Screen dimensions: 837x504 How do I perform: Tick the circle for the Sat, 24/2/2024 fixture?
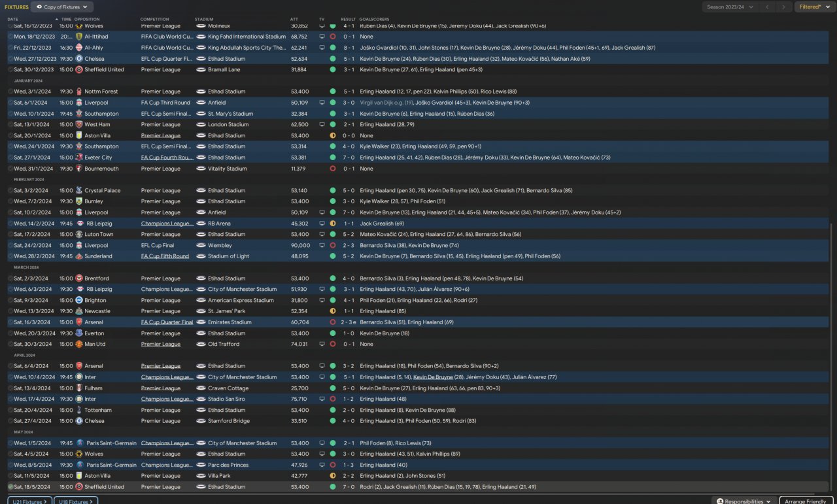pos(10,245)
